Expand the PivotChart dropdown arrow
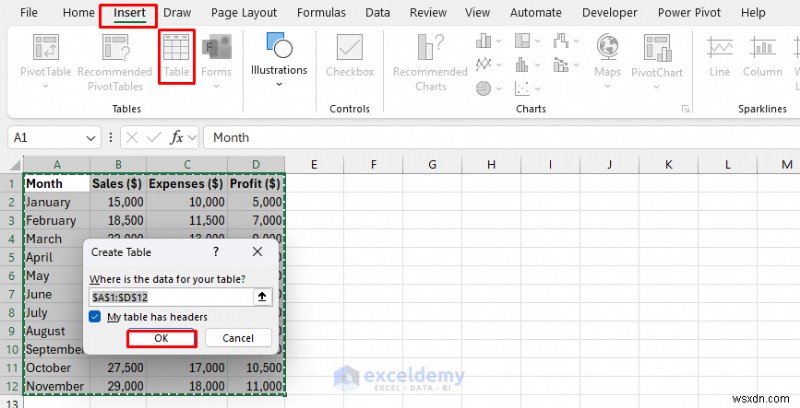 pos(657,86)
